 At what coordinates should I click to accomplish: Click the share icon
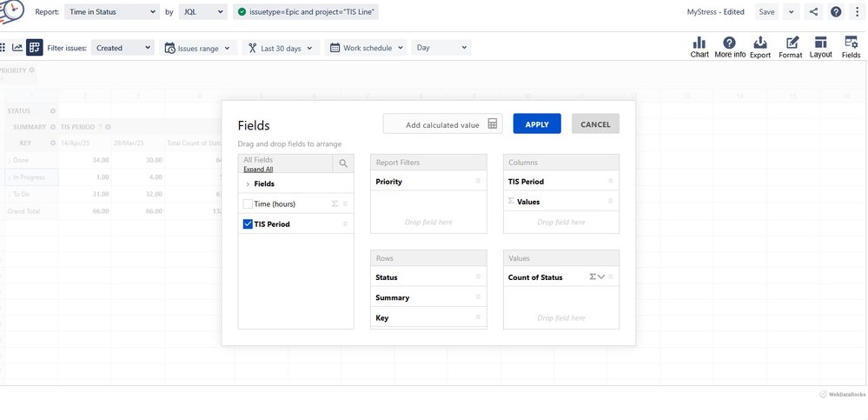(813, 11)
